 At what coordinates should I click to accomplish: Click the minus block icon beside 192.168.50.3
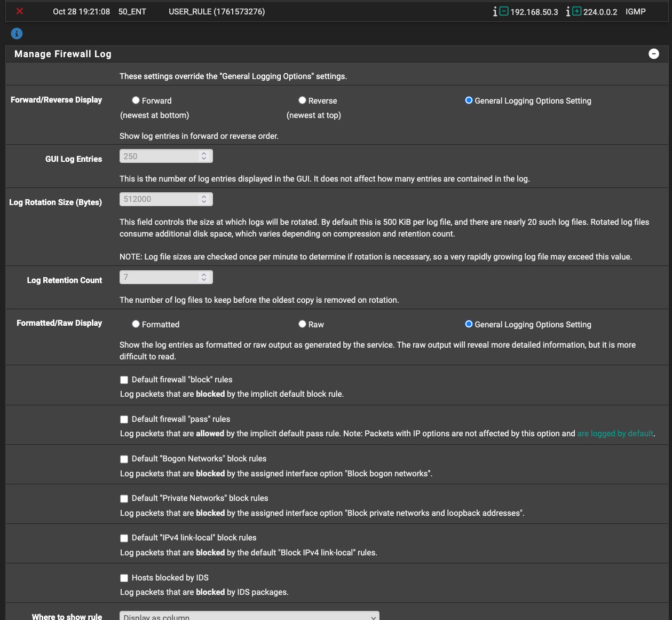(504, 11)
